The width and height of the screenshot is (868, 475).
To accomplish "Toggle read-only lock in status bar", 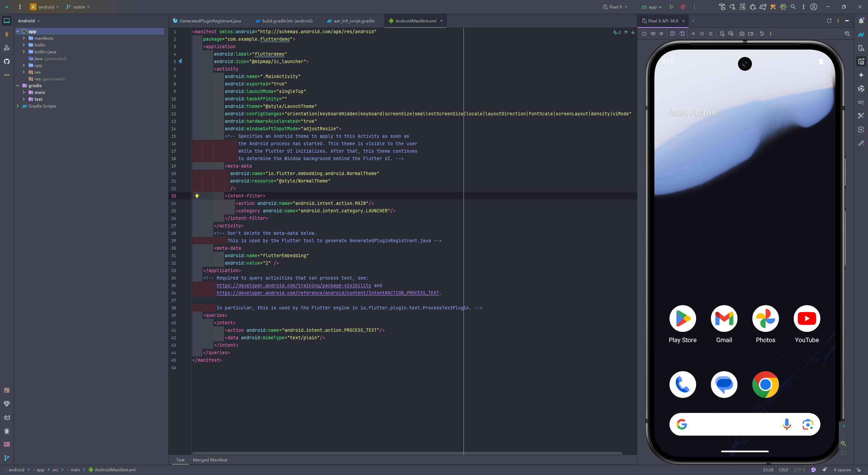I will (859, 470).
